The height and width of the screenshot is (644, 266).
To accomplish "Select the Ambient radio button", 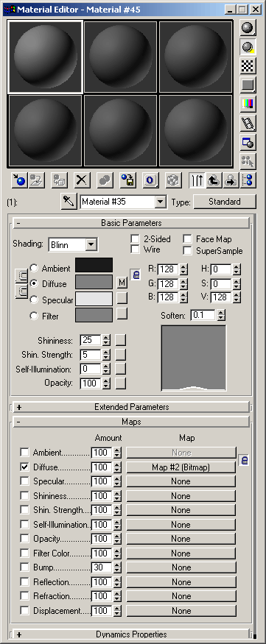I will 34,268.
